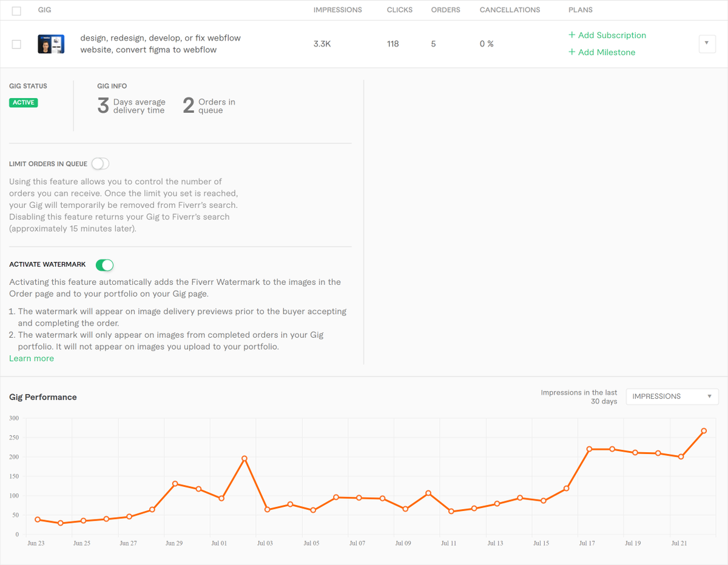Screen dimensions: 728x565
Task: Click the first chart data point at Jun 23
Action: tap(38, 520)
